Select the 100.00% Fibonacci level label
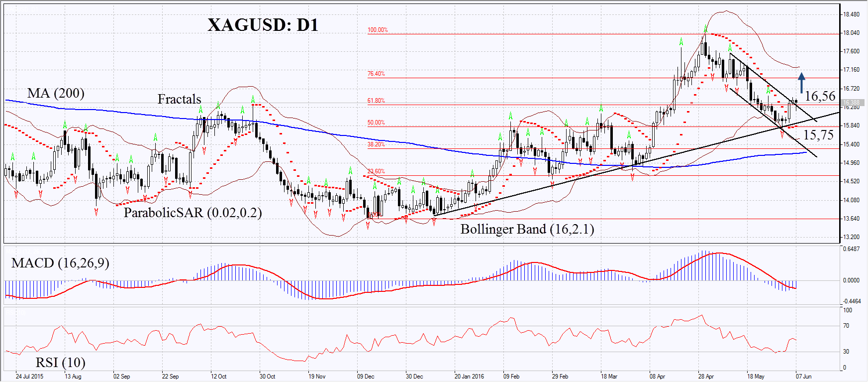 pos(378,30)
